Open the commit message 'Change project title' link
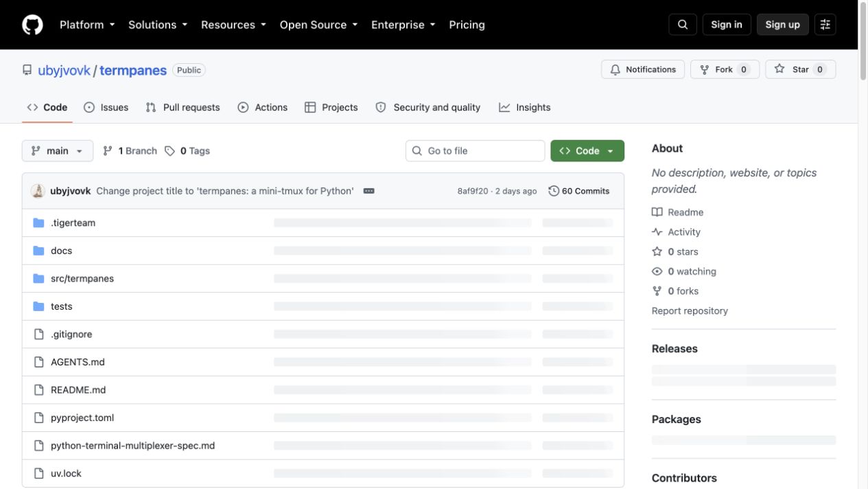The width and height of the screenshot is (868, 489). (x=225, y=191)
